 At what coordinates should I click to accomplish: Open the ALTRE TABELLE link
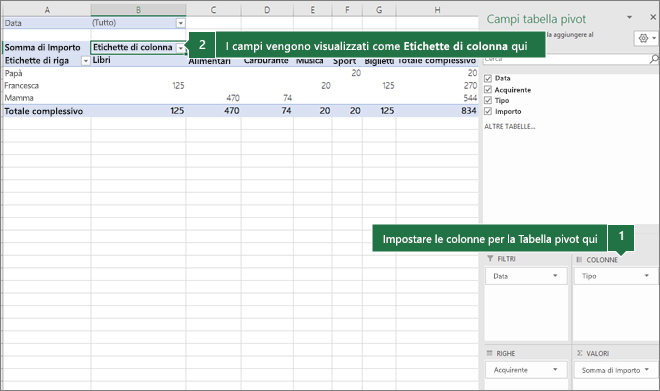pyautogui.click(x=510, y=126)
